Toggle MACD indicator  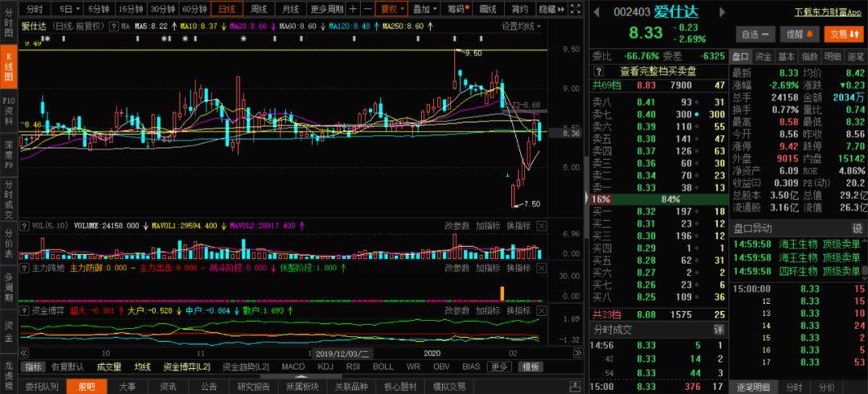[293, 367]
